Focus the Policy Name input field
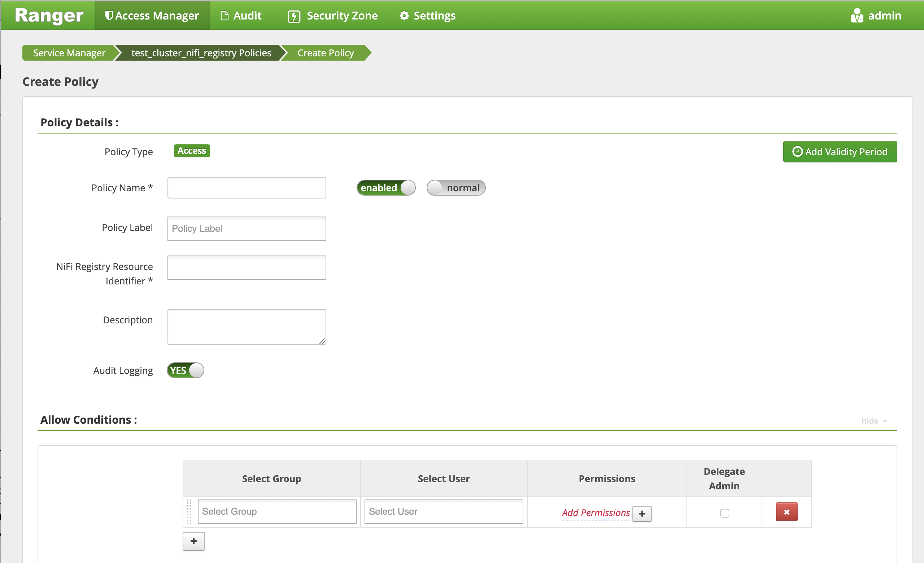 tap(247, 187)
